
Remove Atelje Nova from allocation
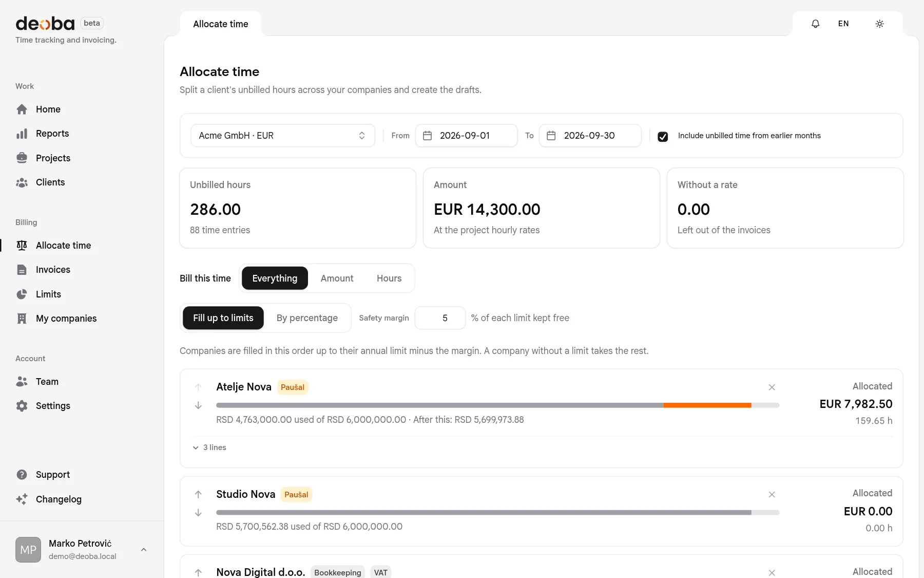click(772, 387)
